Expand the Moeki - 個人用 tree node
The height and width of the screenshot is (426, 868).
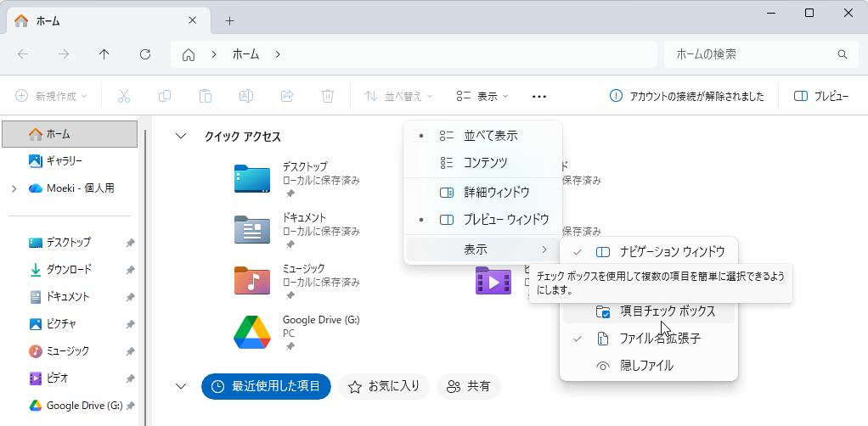pos(14,188)
